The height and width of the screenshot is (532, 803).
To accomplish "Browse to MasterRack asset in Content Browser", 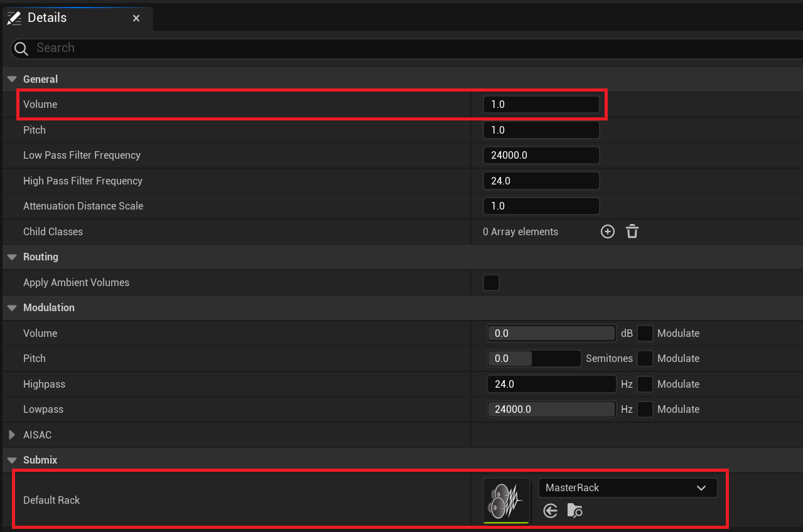I will coord(574,511).
